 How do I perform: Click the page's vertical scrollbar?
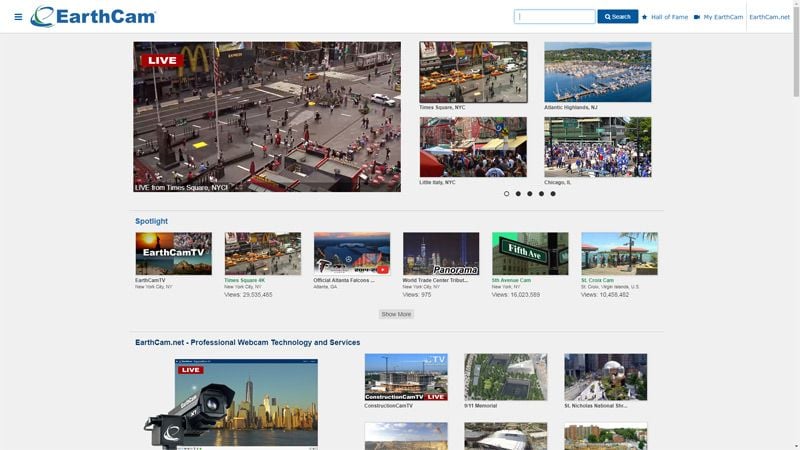point(795,200)
